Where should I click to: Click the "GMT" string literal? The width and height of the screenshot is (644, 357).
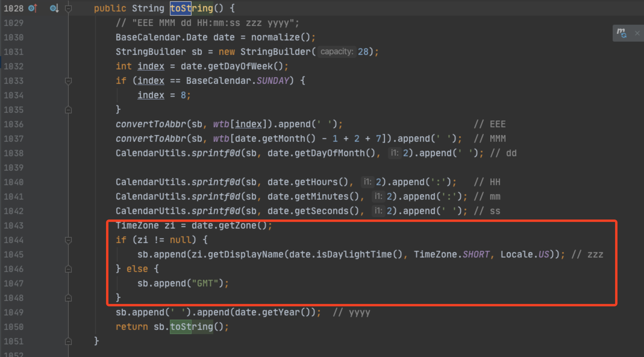click(205, 283)
